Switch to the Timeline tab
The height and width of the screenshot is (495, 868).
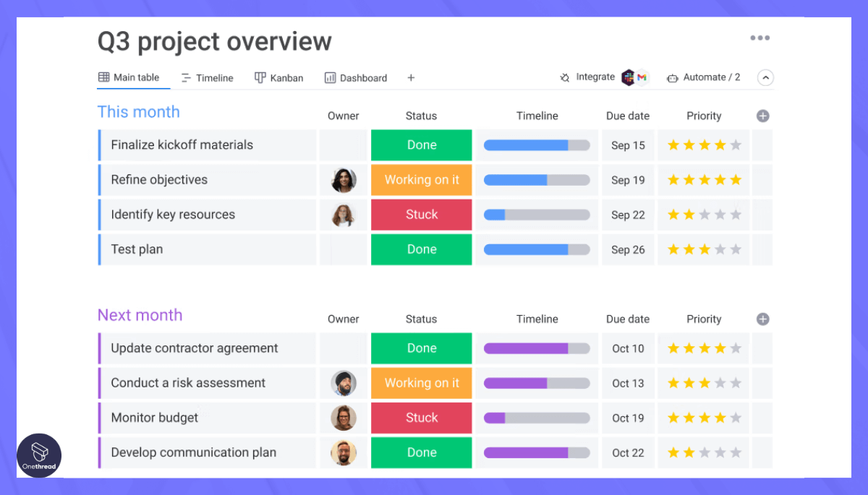(208, 77)
